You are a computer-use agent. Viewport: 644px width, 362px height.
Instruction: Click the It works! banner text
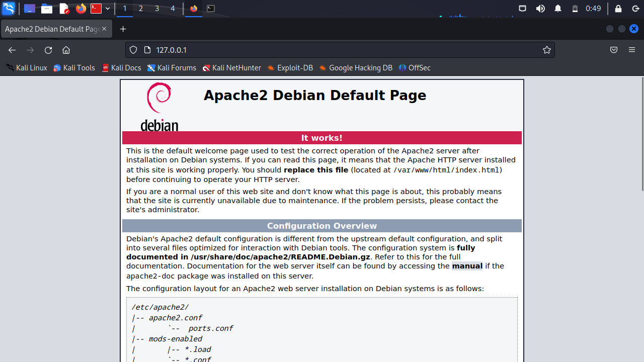pyautogui.click(x=322, y=138)
